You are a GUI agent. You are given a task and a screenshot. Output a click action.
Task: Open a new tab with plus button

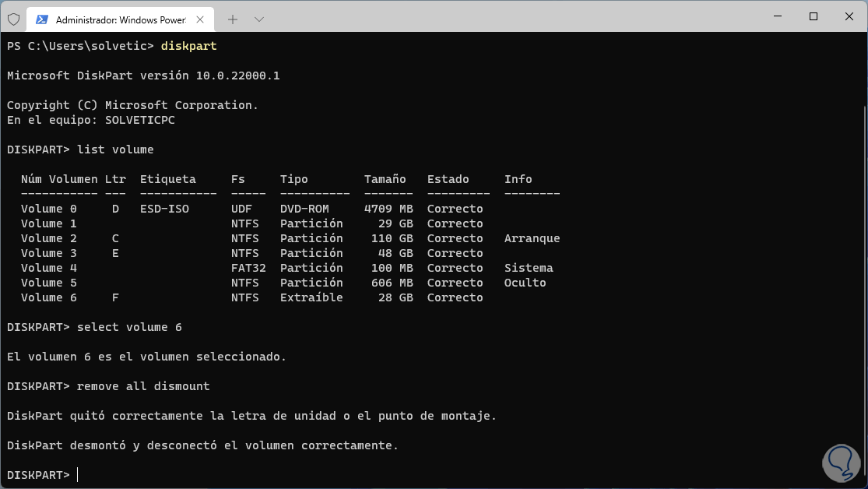(x=232, y=19)
